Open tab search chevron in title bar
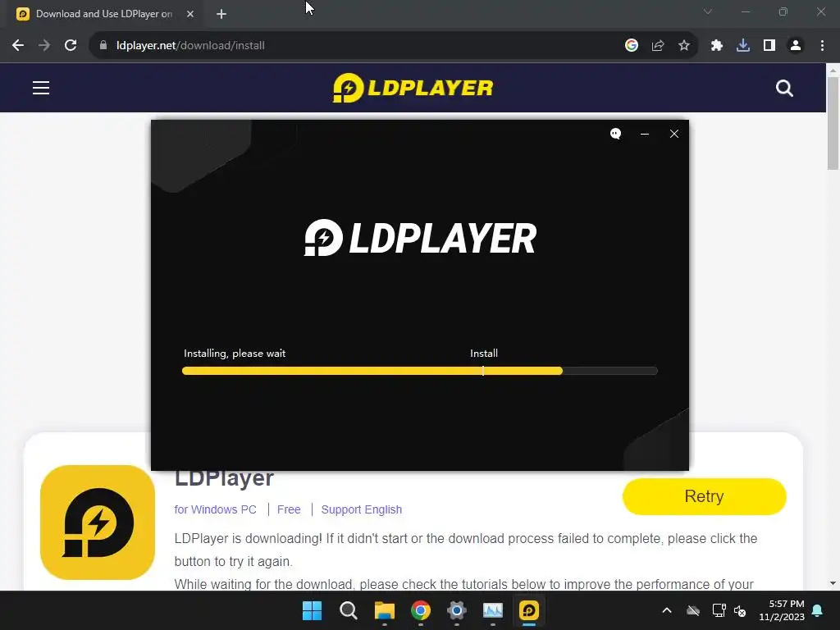The width and height of the screenshot is (840, 630). click(x=708, y=11)
